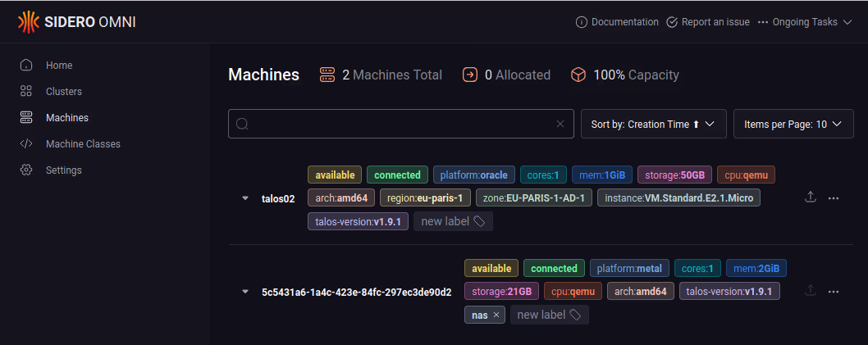
Task: Expand the Ongoing Tasks menu
Action: [805, 22]
